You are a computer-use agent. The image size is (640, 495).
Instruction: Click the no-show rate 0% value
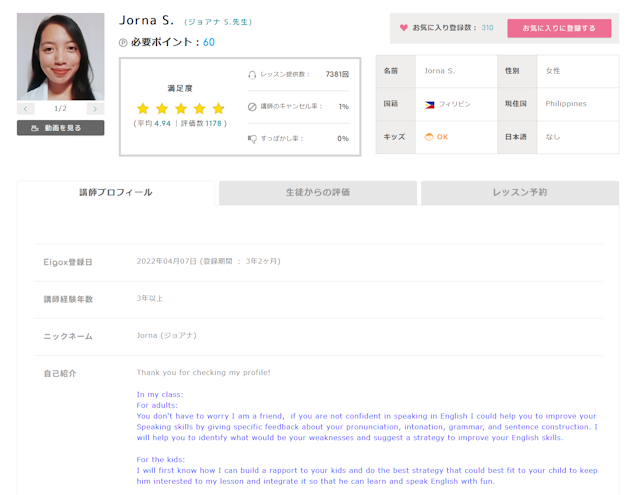(x=343, y=139)
